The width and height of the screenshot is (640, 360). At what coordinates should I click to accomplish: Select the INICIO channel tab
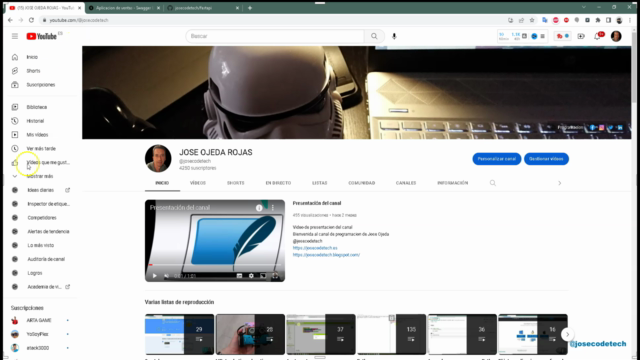(162, 183)
